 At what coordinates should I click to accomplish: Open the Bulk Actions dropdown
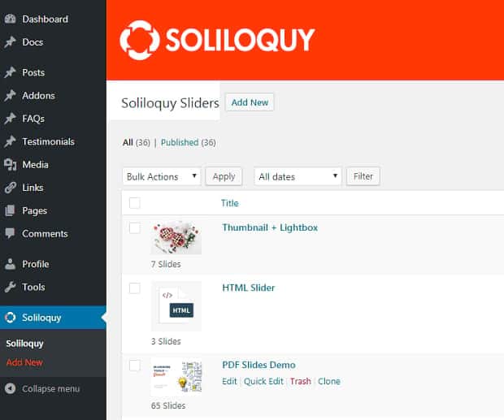point(161,176)
